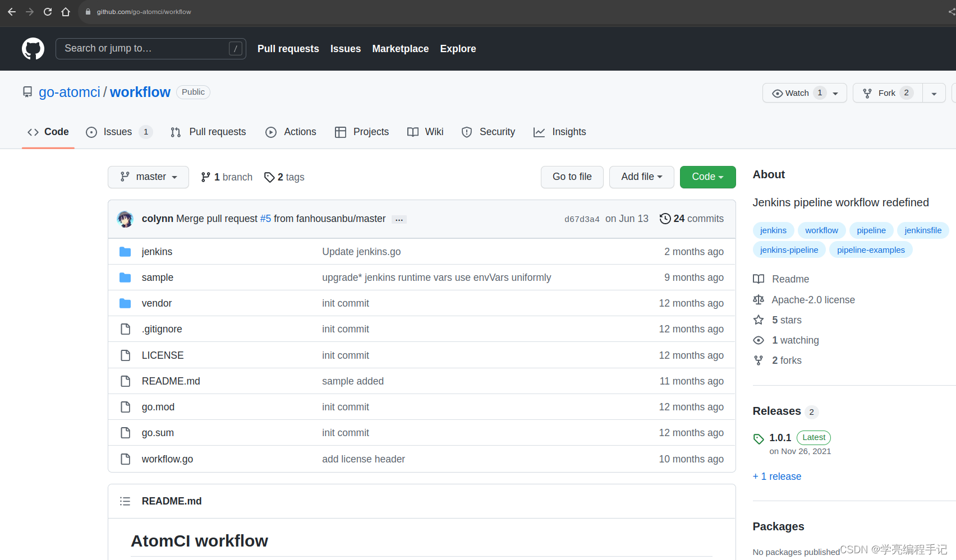This screenshot has height=560, width=956.
Task: Switch to the Issues tab
Action: click(119, 132)
